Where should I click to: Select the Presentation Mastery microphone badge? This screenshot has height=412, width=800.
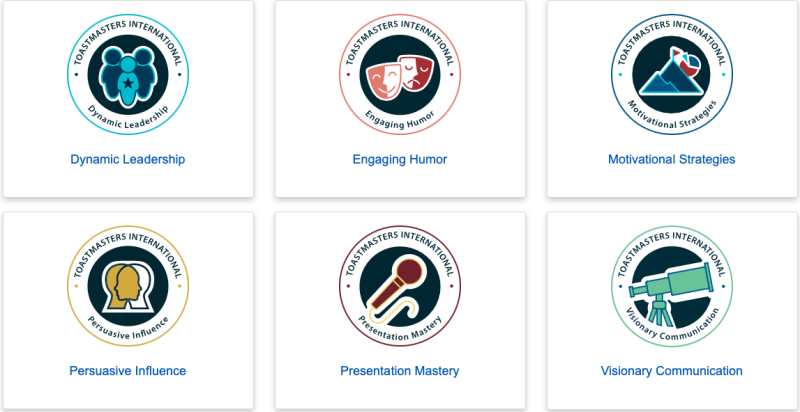(400, 286)
